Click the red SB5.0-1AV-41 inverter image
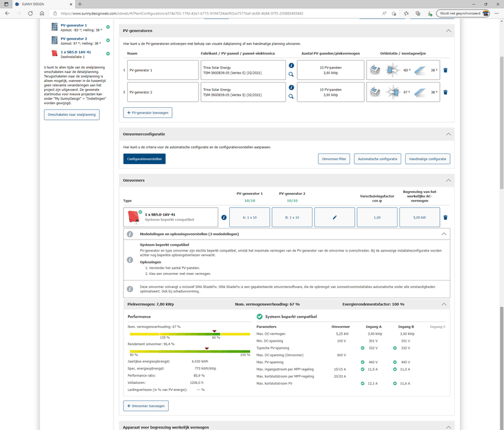Image resolution: width=504 pixels, height=430 pixels. point(134,217)
